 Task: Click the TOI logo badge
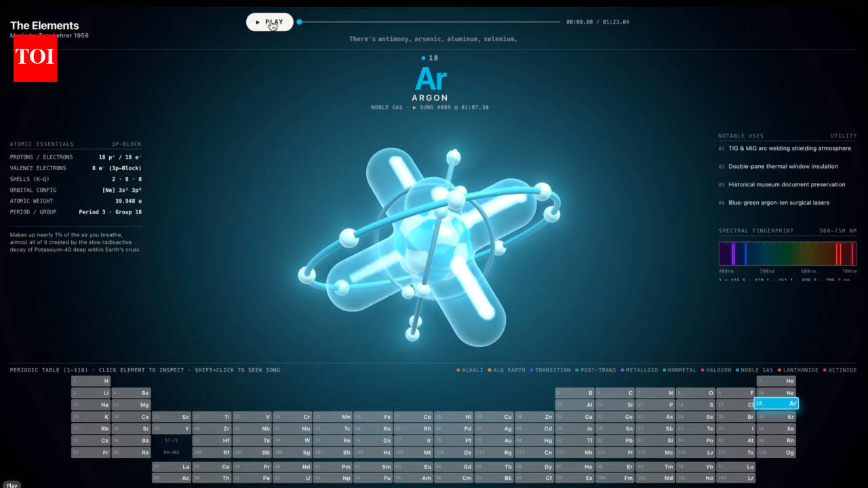[35, 58]
